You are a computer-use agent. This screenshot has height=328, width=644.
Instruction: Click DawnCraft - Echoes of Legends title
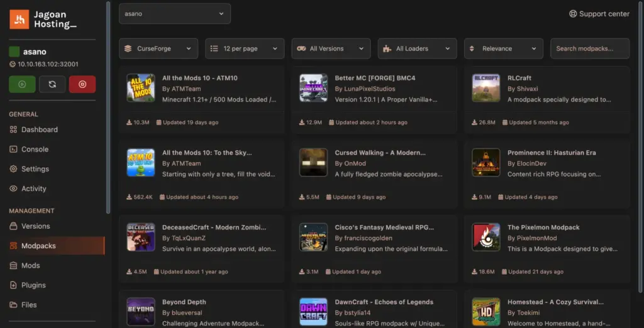point(384,302)
